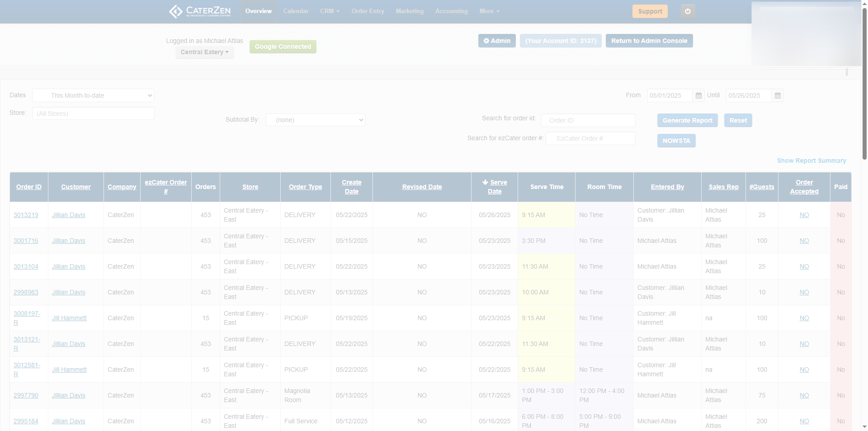Go to Order Entry page

coord(368,11)
